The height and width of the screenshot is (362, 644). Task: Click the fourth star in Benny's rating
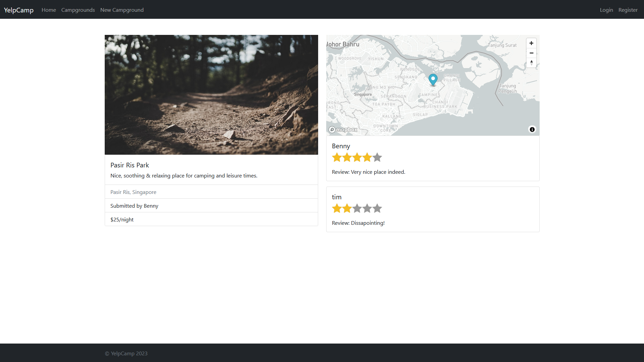(x=367, y=157)
